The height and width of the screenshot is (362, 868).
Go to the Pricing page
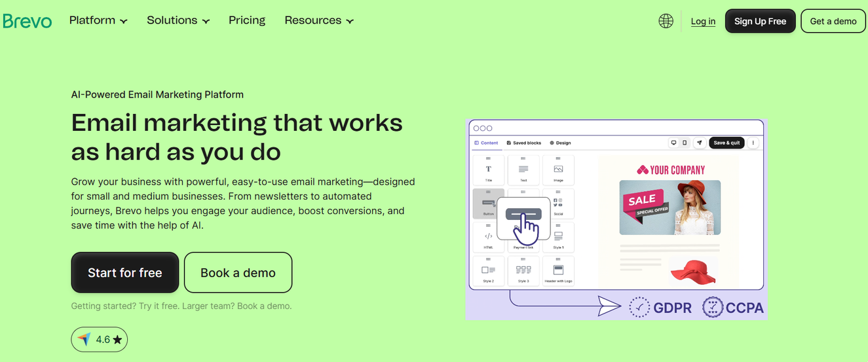pyautogui.click(x=247, y=20)
